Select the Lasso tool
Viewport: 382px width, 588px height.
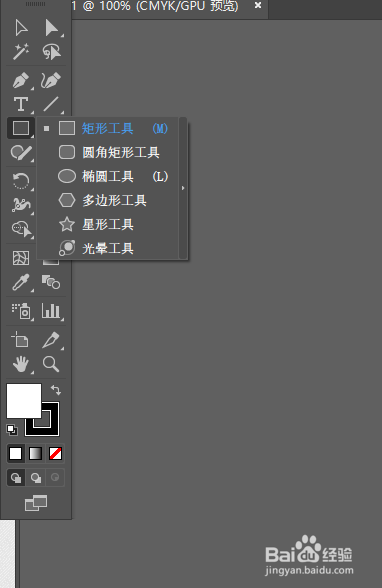coord(51,52)
